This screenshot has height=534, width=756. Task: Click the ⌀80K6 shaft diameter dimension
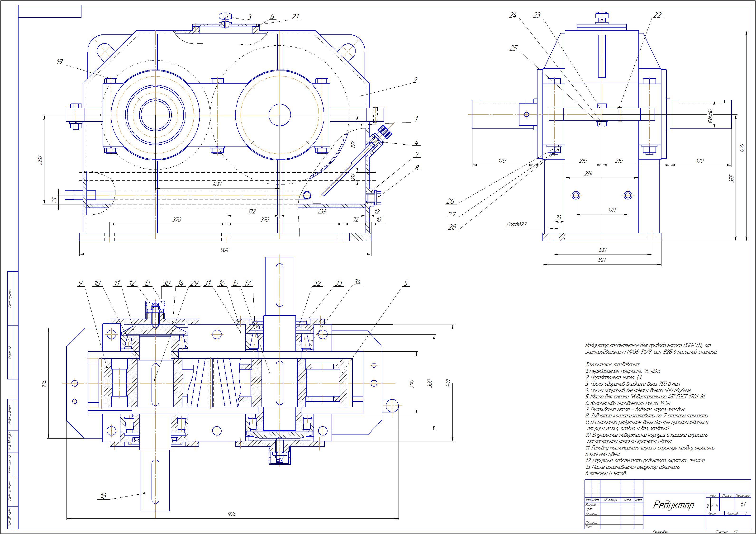click(710, 116)
